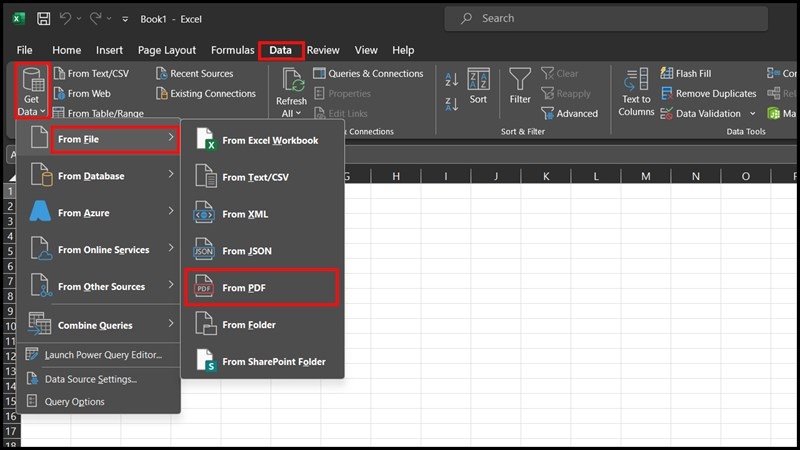The image size is (800, 450).
Task: Expand the Combine Queries submenu
Action: click(x=100, y=325)
